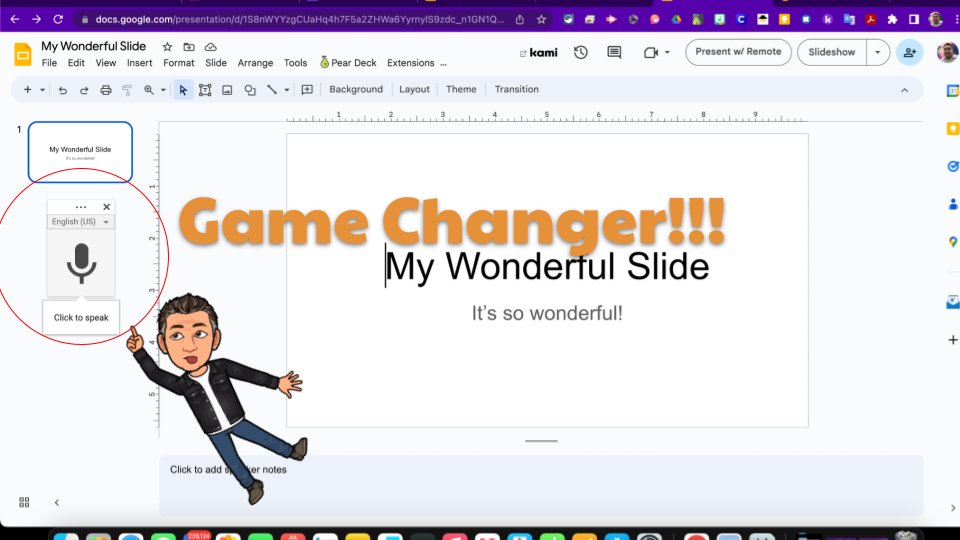Image resolution: width=960 pixels, height=540 pixels.
Task: Check the cloud document status icon
Action: 211,47
